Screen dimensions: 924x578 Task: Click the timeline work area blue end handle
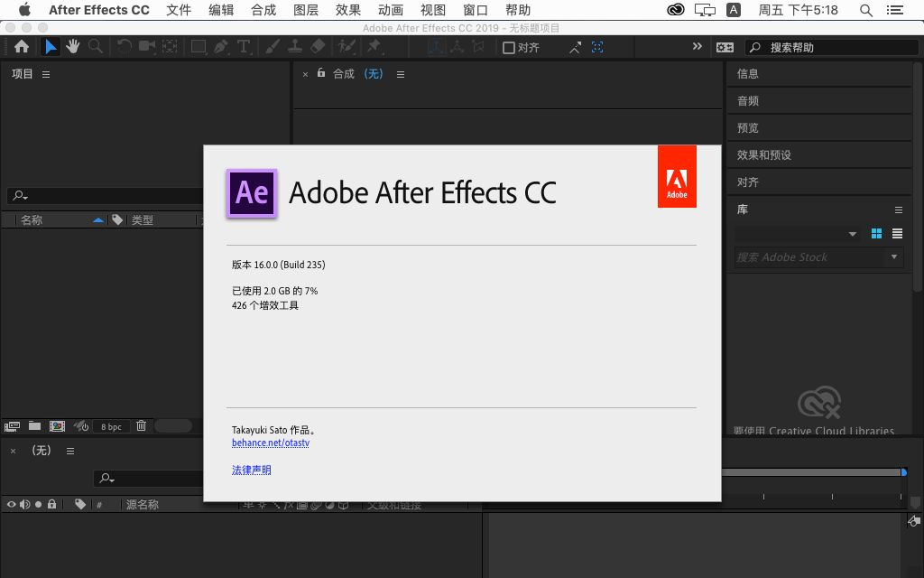904,471
